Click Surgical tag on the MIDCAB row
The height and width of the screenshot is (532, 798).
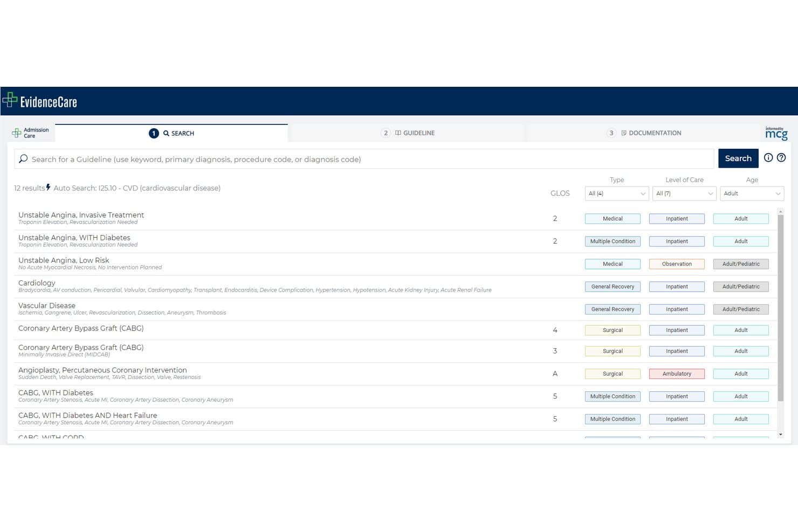pyautogui.click(x=613, y=351)
